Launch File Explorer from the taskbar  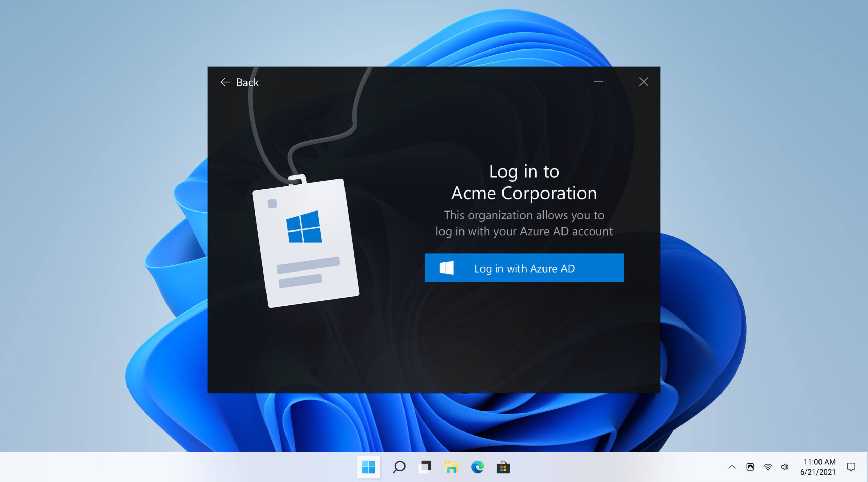click(x=451, y=467)
